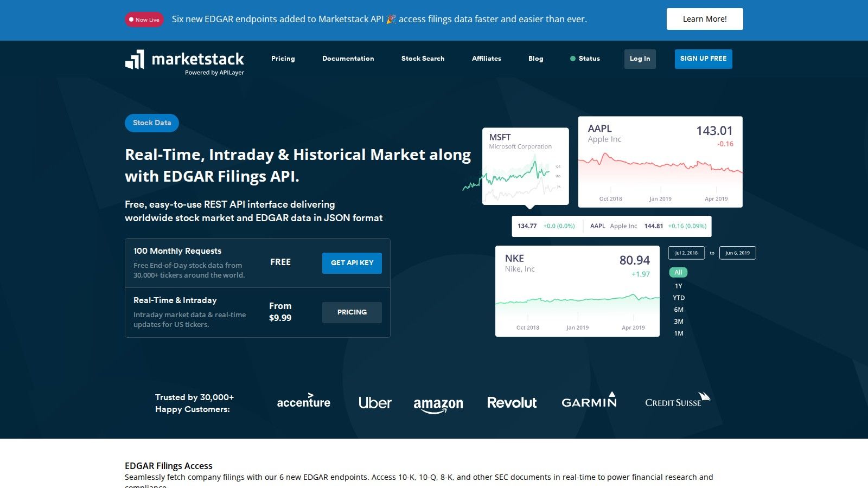Click the Revolut logo
Screen dimensions: 868x488
pos(512,402)
